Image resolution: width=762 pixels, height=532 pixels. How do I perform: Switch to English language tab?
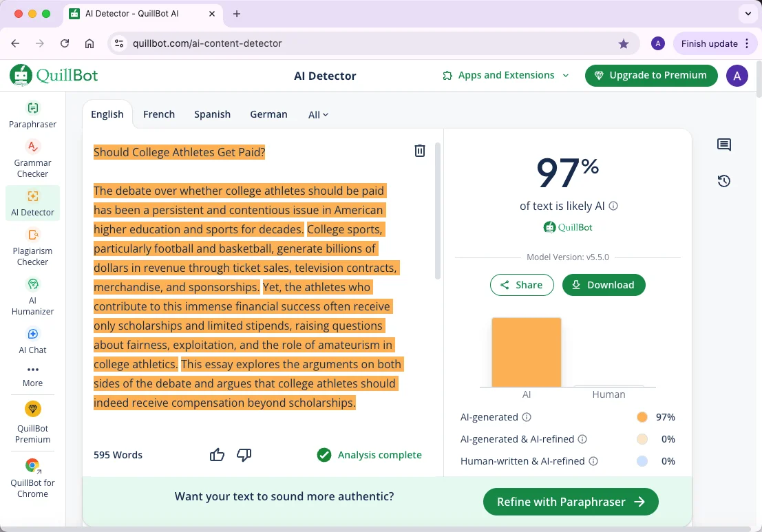pos(107,114)
